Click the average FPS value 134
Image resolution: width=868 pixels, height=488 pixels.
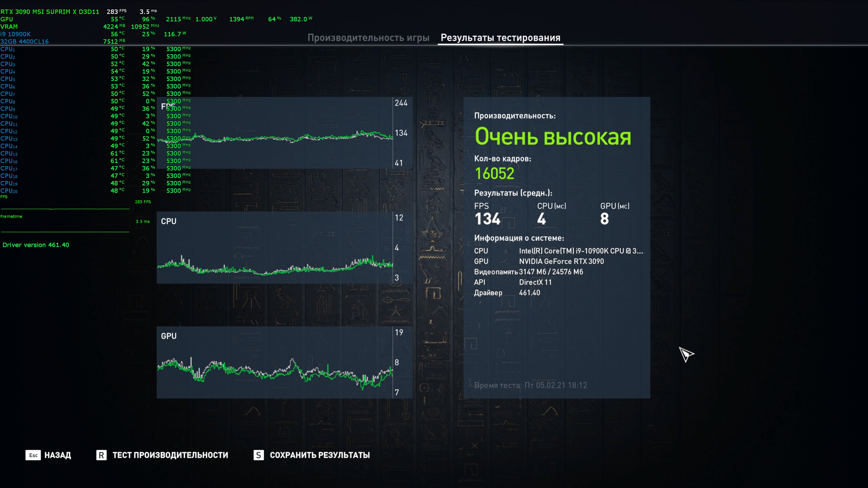pyautogui.click(x=487, y=219)
